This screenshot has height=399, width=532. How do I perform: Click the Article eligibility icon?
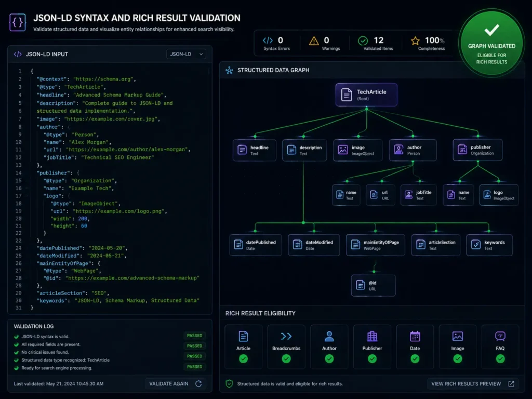point(243,336)
